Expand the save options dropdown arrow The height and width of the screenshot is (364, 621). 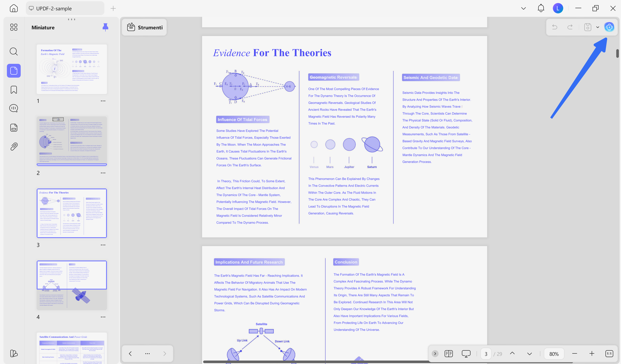click(597, 27)
